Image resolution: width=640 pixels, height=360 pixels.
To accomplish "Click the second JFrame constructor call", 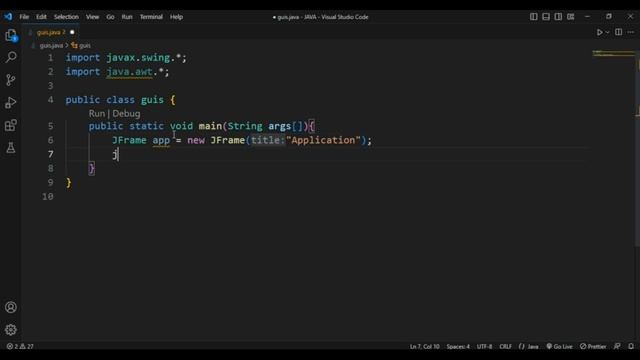I will pyautogui.click(x=228, y=140).
